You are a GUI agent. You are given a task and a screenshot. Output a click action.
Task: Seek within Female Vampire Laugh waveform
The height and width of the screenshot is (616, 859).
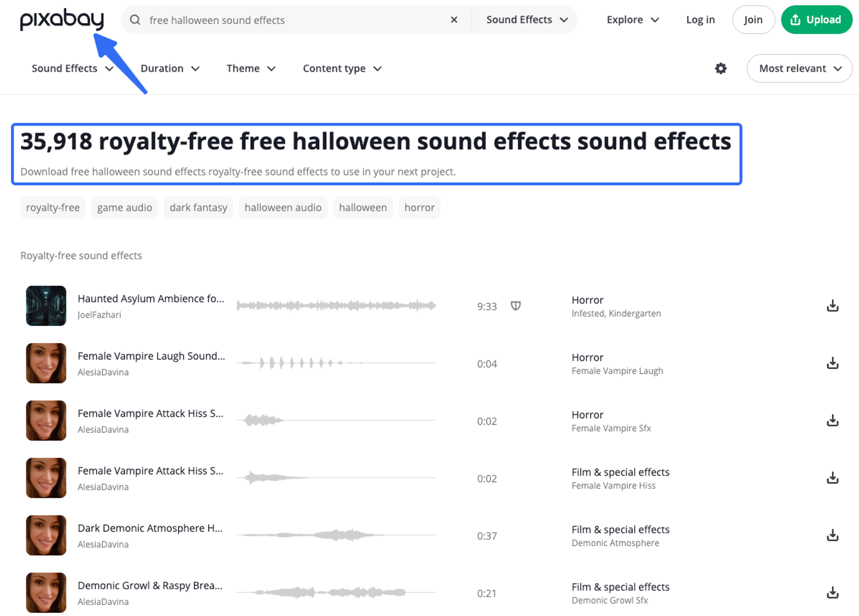pos(336,363)
